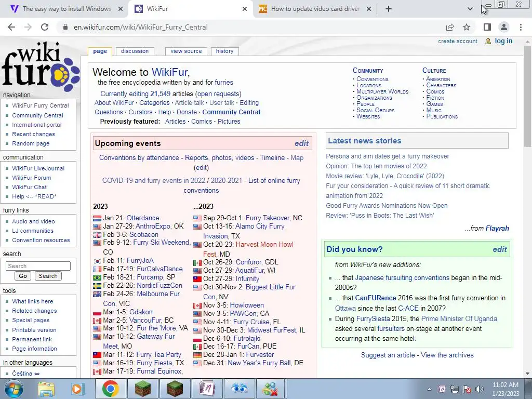Open the Japanese fursuiting conventions link
Image resolution: width=532 pixels, height=399 pixels.
click(402, 278)
